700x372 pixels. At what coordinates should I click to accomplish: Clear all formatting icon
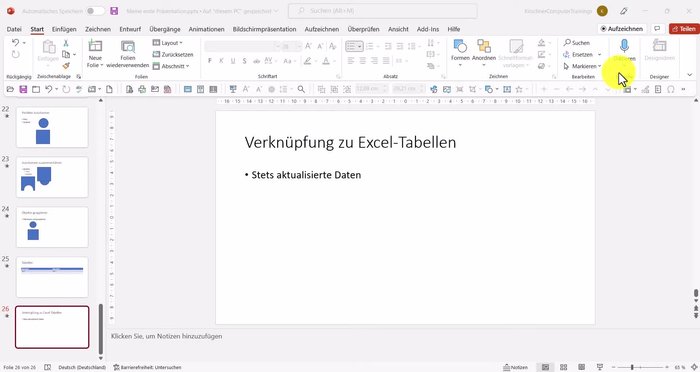pyautogui.click(x=333, y=46)
